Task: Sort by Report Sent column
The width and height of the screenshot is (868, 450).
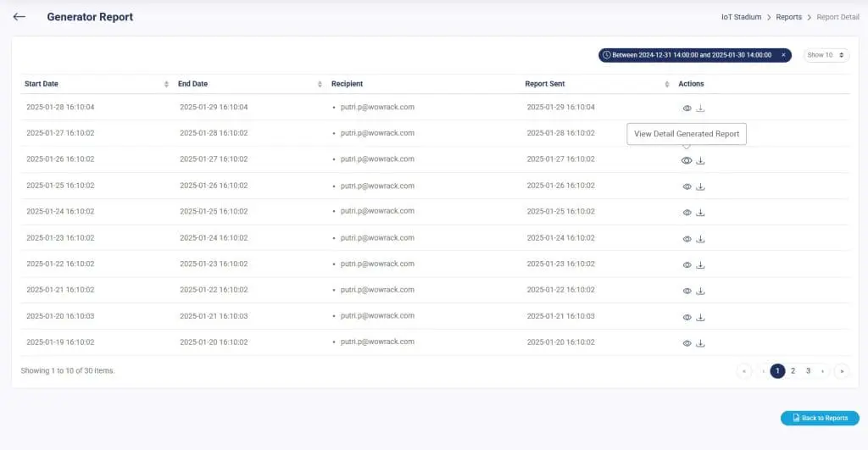Action: click(x=666, y=84)
